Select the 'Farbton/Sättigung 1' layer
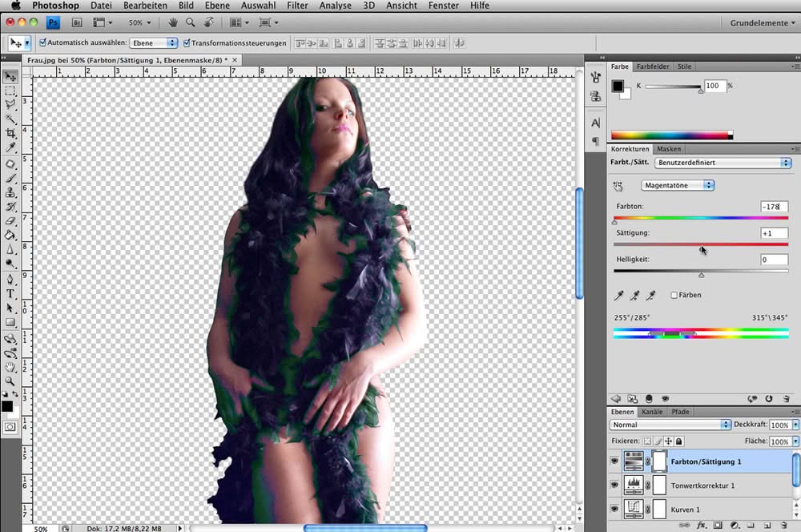801x532 pixels. point(706,461)
